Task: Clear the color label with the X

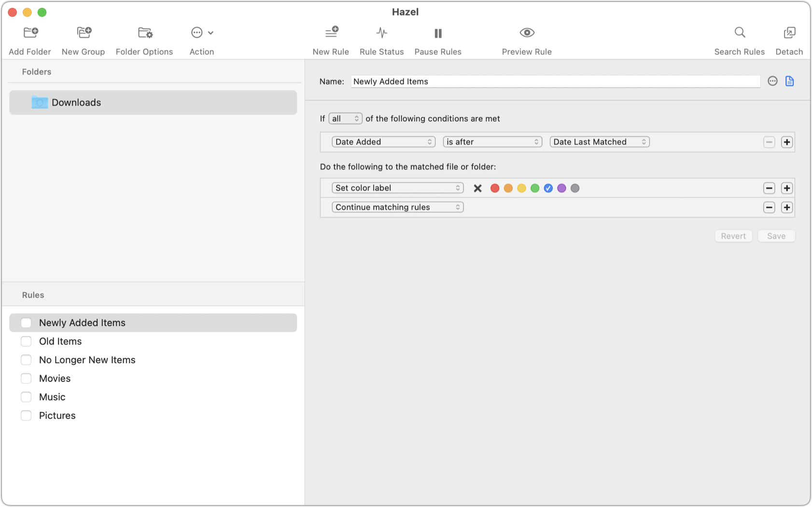Action: (477, 188)
